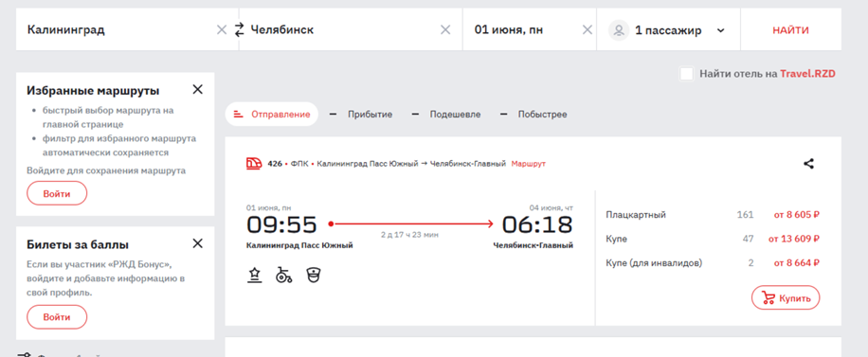Share train 426 with the share icon
868x357 pixels.
(x=808, y=163)
